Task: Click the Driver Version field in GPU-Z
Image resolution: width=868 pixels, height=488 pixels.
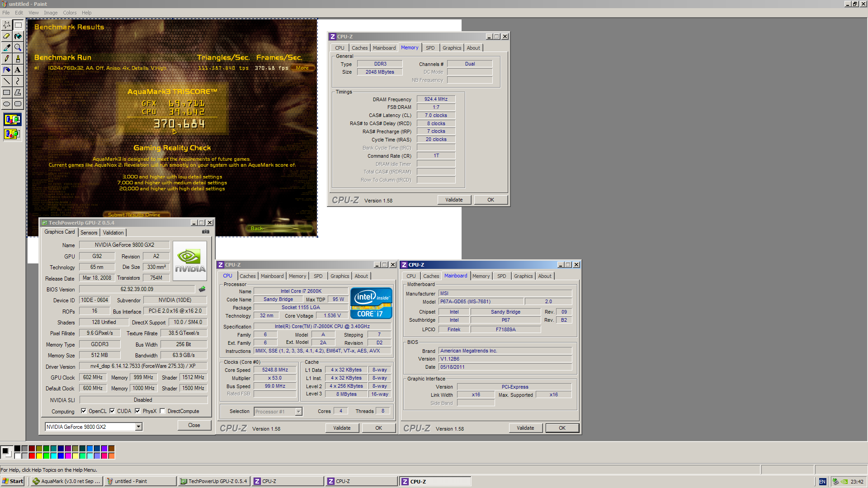Action: pyautogui.click(x=143, y=366)
